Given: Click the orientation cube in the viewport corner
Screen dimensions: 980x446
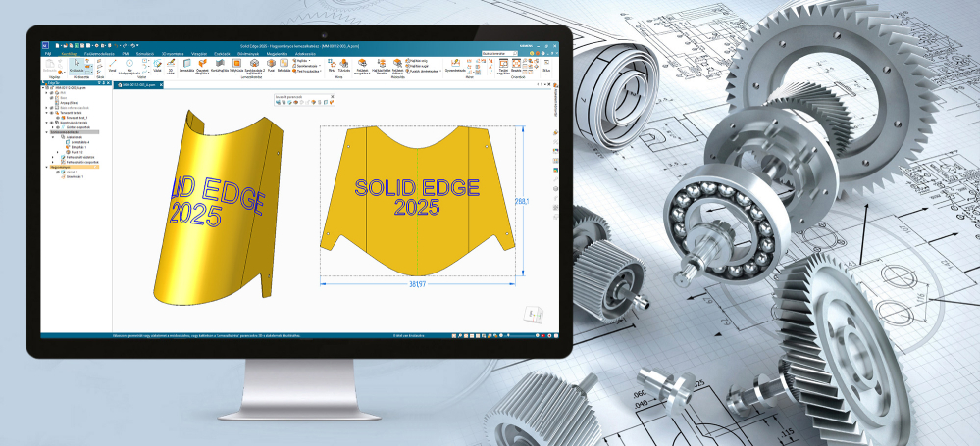Looking at the screenshot, I should coord(533,315).
